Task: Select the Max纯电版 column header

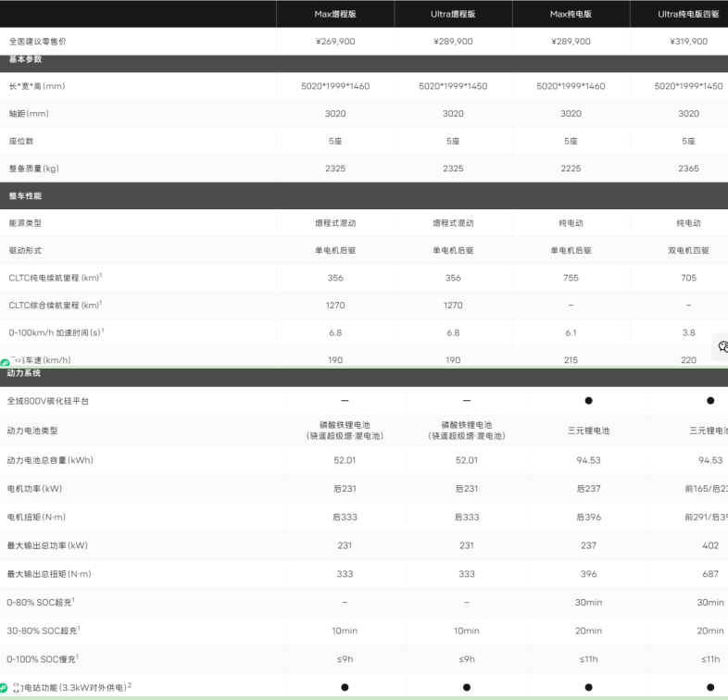Action: point(571,14)
